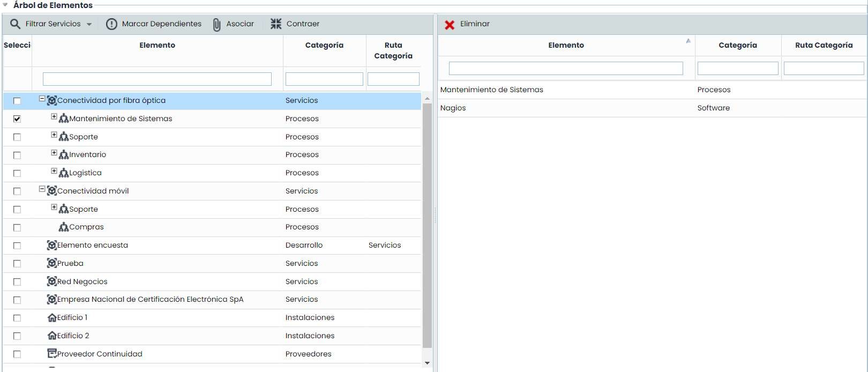868x372 pixels.
Task: Click the paperclip Asociar icon
Action: (216, 25)
